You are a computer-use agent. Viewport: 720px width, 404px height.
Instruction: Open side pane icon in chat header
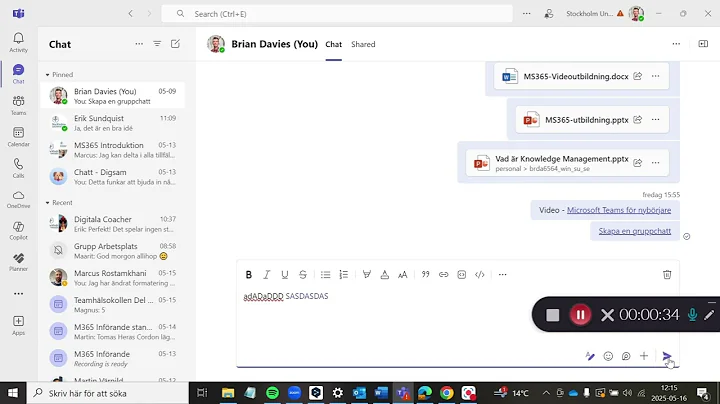[703, 44]
